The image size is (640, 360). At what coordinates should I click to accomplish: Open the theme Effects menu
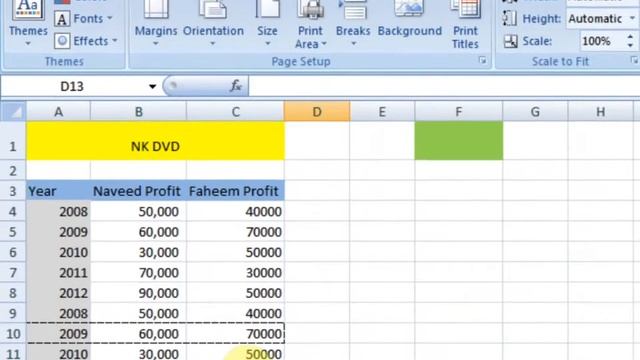tap(86, 41)
